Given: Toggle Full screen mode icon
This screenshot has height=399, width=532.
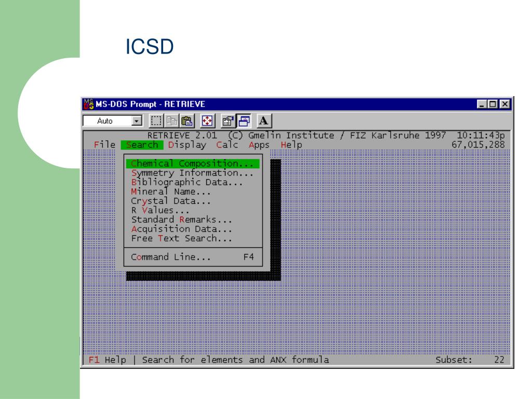Looking at the screenshot, I should 207,121.
